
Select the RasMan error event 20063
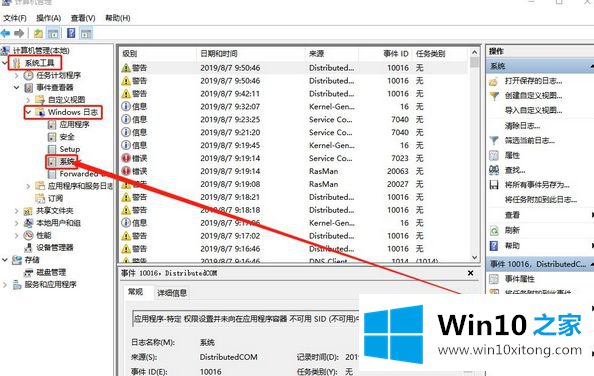pyautogui.click(x=294, y=171)
